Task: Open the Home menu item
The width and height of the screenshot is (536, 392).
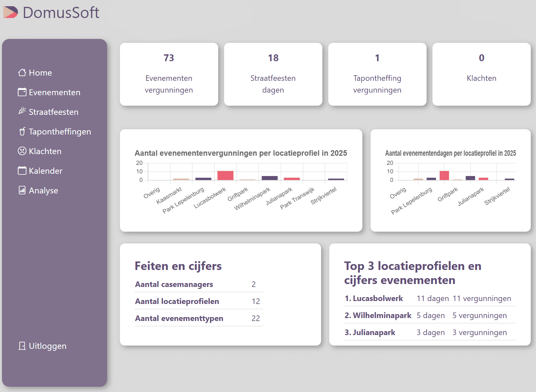Action: (x=35, y=73)
